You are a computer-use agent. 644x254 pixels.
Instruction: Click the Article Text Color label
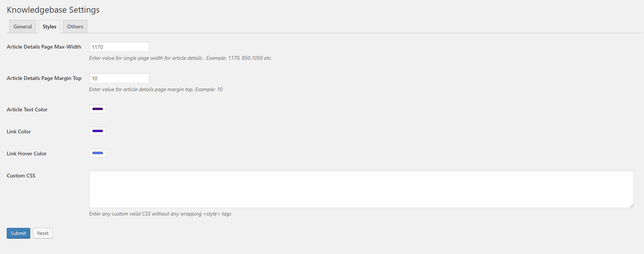click(27, 109)
